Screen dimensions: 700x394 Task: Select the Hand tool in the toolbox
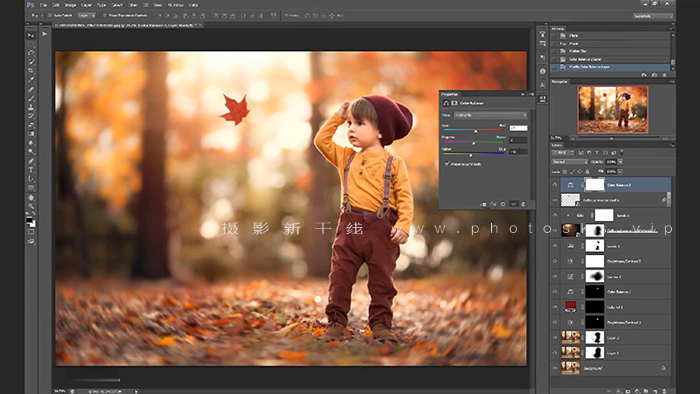[x=31, y=197]
